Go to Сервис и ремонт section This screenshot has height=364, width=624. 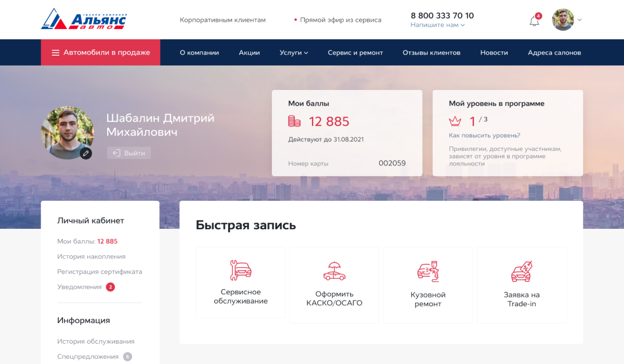point(355,53)
